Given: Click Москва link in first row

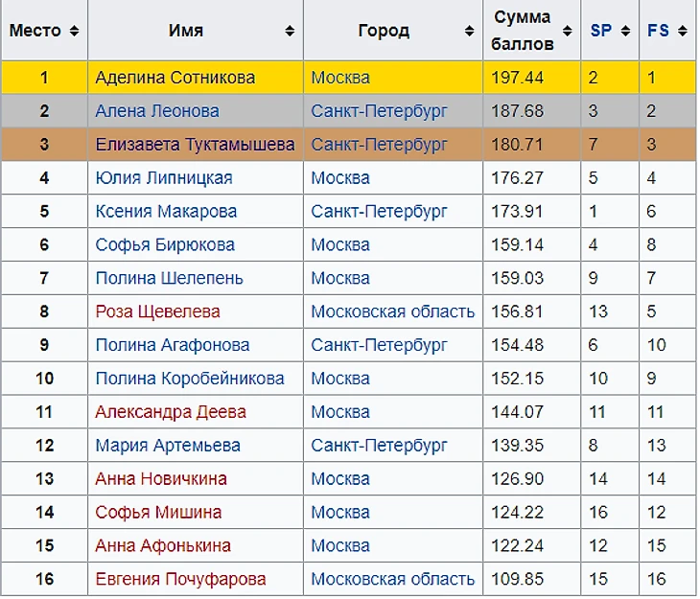Looking at the screenshot, I should click(339, 78).
